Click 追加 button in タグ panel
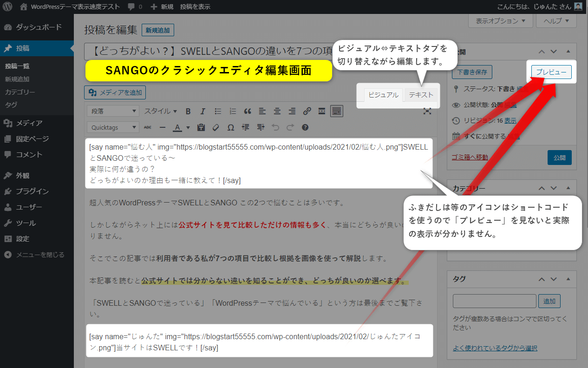This screenshot has height=368, width=588. click(x=549, y=301)
